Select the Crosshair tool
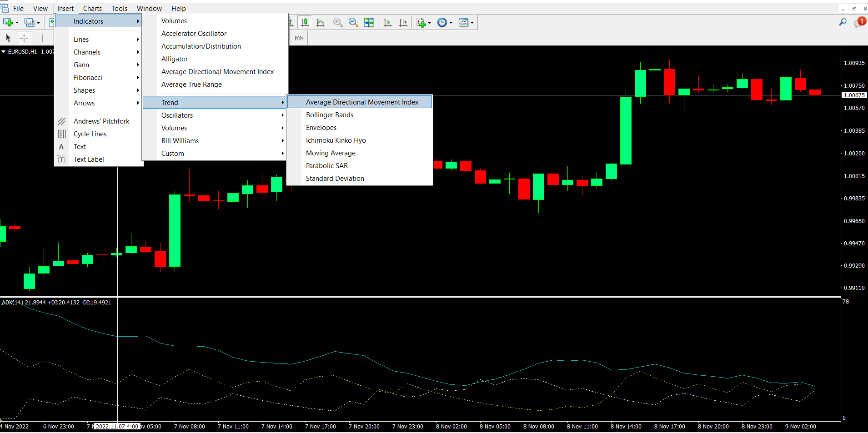 click(x=24, y=38)
